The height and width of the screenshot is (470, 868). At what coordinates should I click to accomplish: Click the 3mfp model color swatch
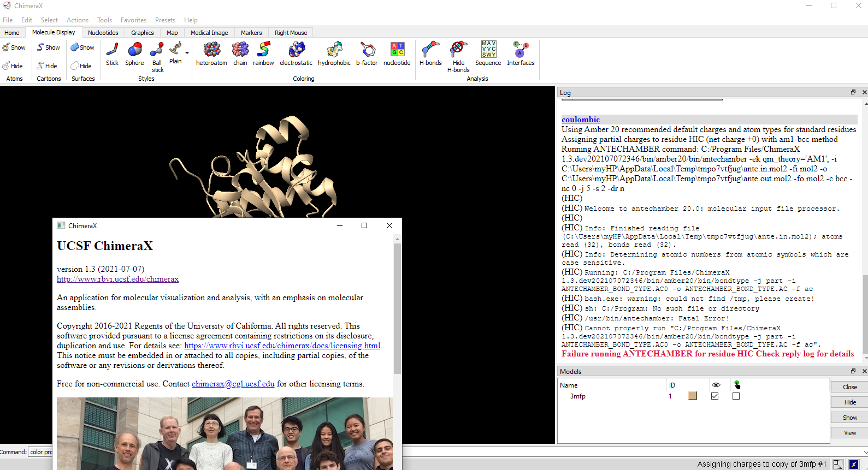click(x=693, y=396)
